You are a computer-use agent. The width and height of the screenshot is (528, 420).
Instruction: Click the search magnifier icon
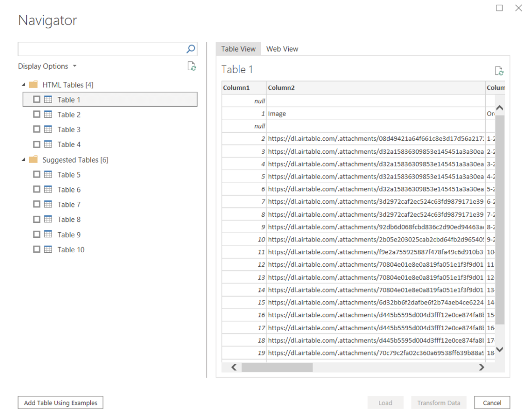[191, 49]
